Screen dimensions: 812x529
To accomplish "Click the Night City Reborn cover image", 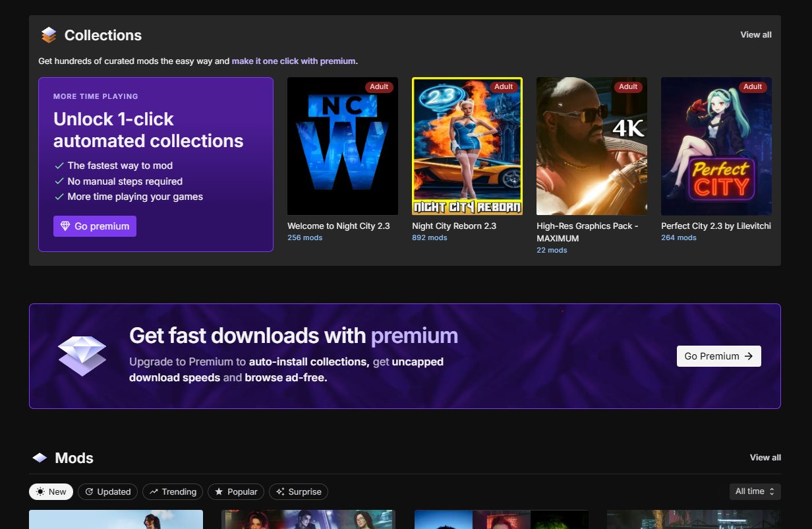I will [x=467, y=146].
